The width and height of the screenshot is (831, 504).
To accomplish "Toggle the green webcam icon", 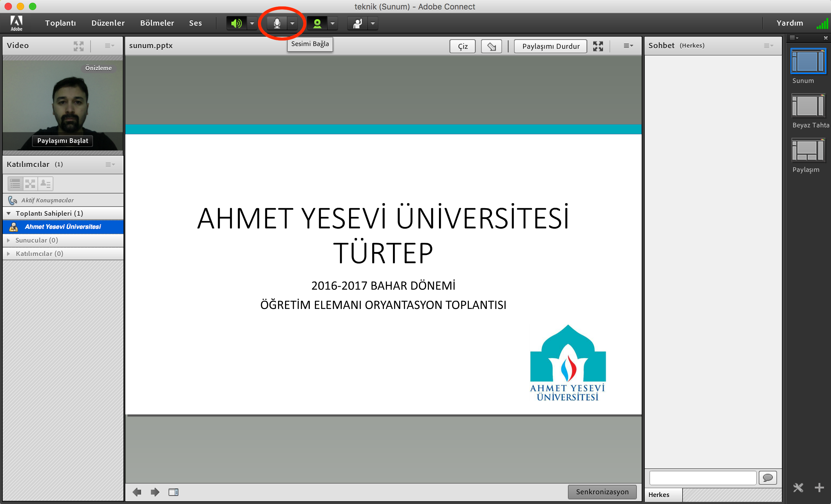I will point(317,23).
